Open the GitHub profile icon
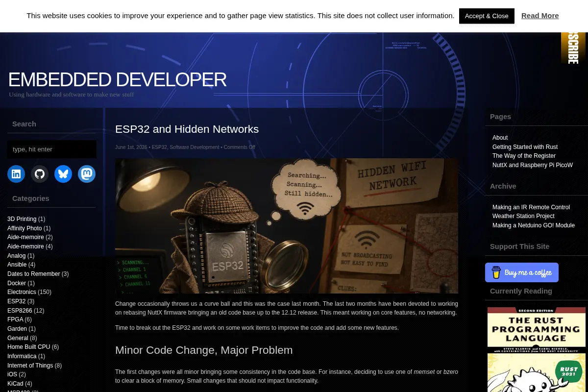The image size is (588, 392). tap(40, 174)
